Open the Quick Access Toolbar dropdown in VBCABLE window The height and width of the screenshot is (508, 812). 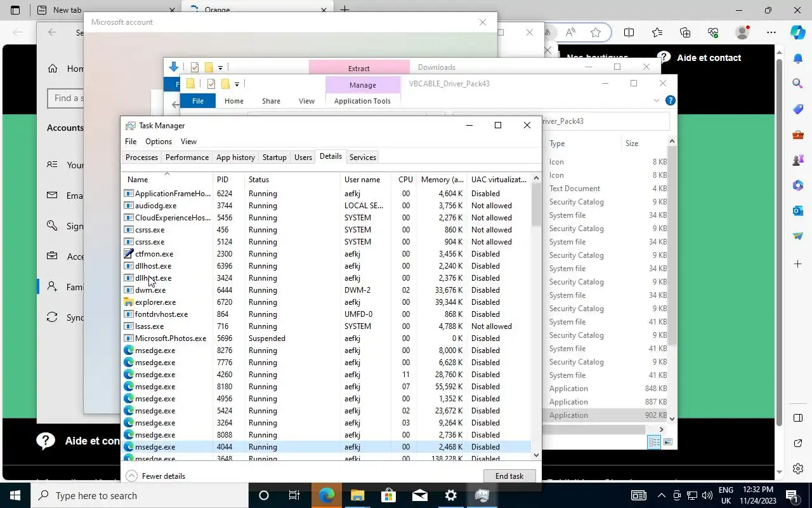237,84
